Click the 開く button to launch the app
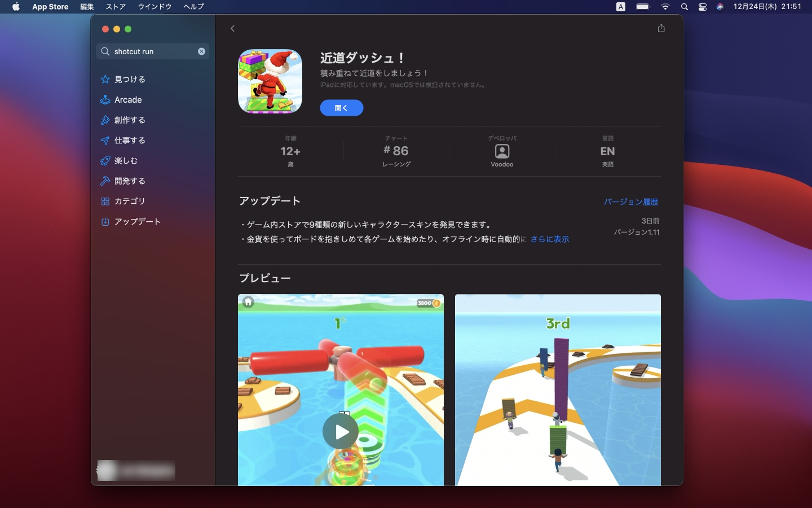 click(342, 108)
